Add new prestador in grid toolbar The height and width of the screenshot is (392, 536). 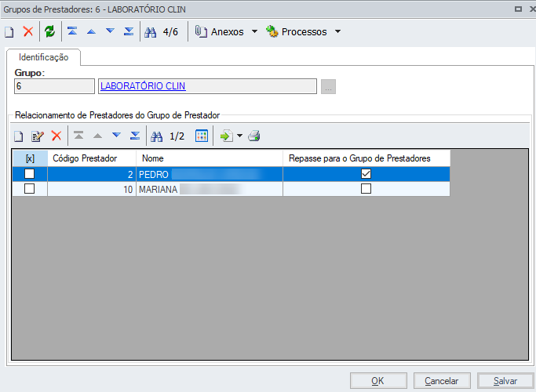click(x=19, y=136)
